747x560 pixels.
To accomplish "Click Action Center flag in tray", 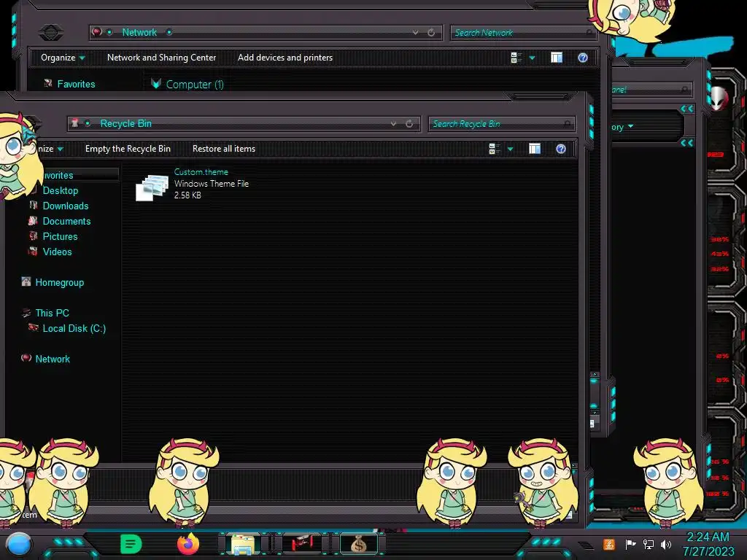I will pyautogui.click(x=631, y=544).
